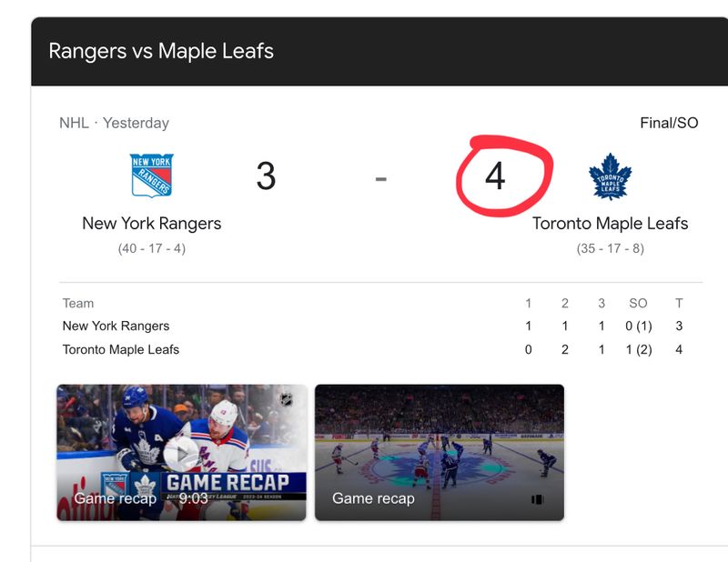Click video icon on second recap thumbnail

tap(537, 499)
